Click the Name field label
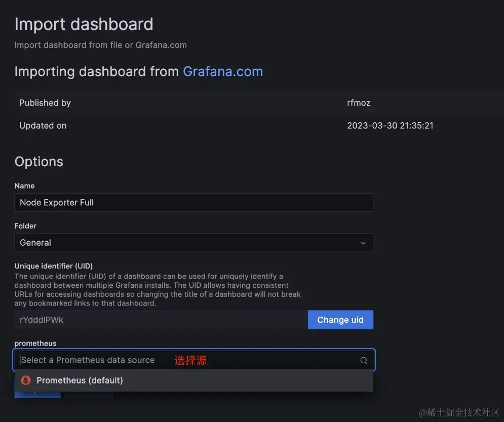The width and height of the screenshot is (504, 422). (24, 186)
